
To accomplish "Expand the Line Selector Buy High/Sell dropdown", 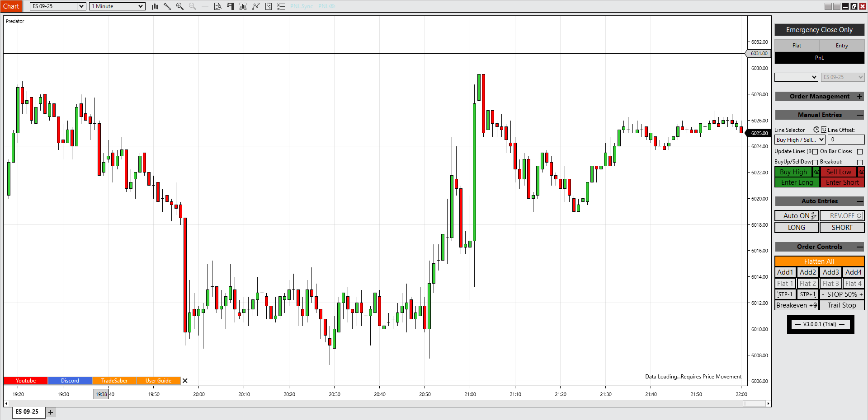I will tap(800, 140).
